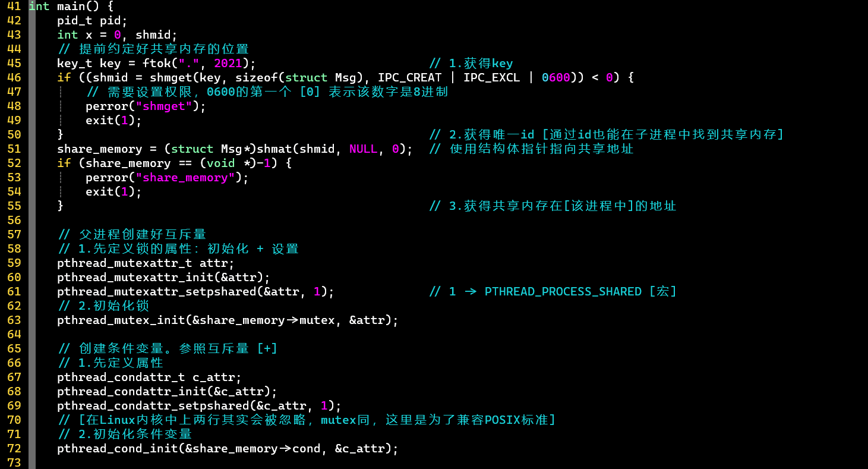Click the octal value 0600 on line 46
Viewport: 868px width, 469px height.
pyautogui.click(x=556, y=78)
